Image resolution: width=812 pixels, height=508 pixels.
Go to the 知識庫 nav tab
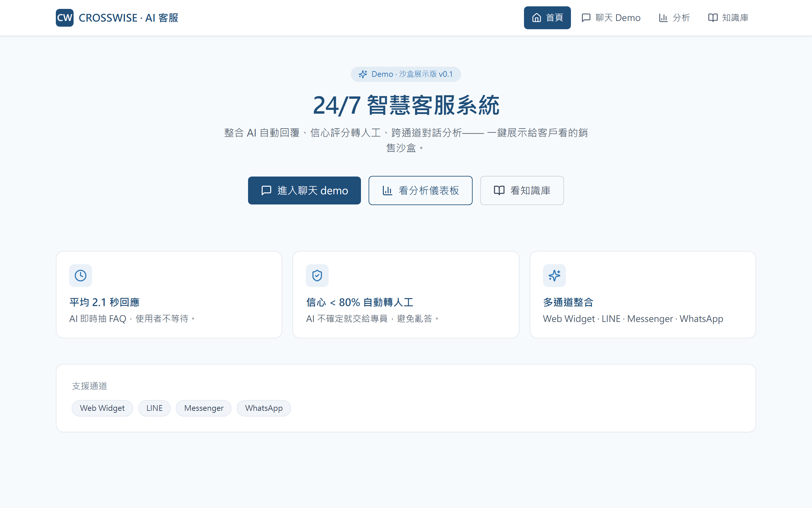pyautogui.click(x=728, y=17)
